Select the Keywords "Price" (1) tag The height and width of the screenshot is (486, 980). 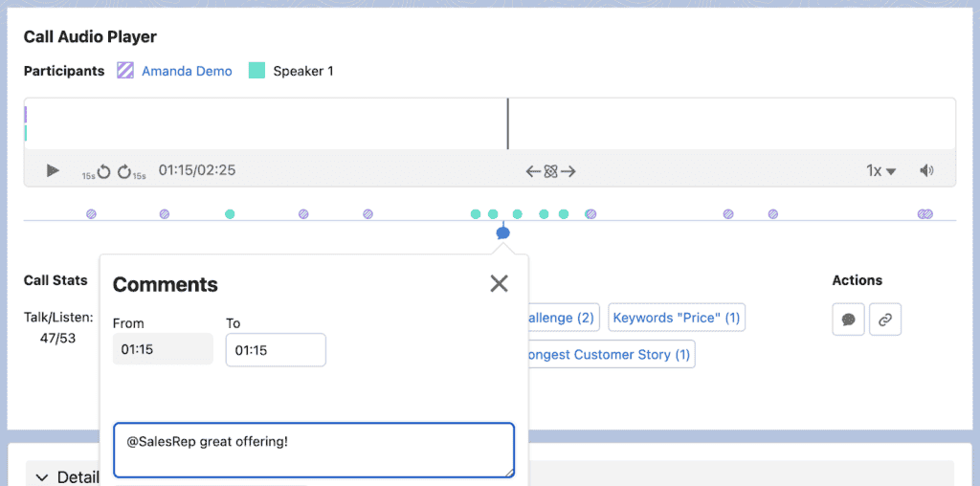(x=677, y=318)
